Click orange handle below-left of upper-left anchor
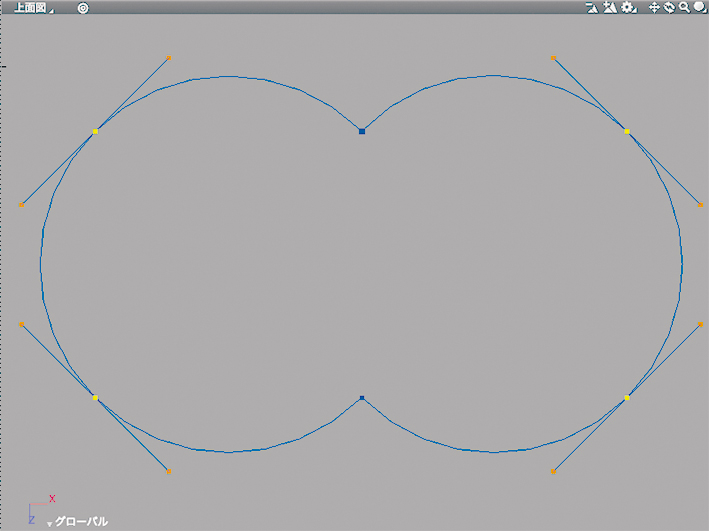Screen dimensions: 709x531 click(x=21, y=205)
